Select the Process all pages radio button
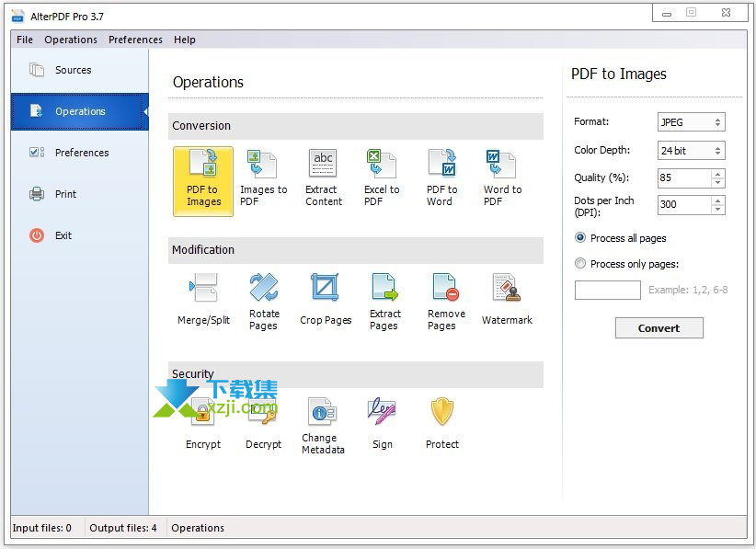 (x=580, y=237)
